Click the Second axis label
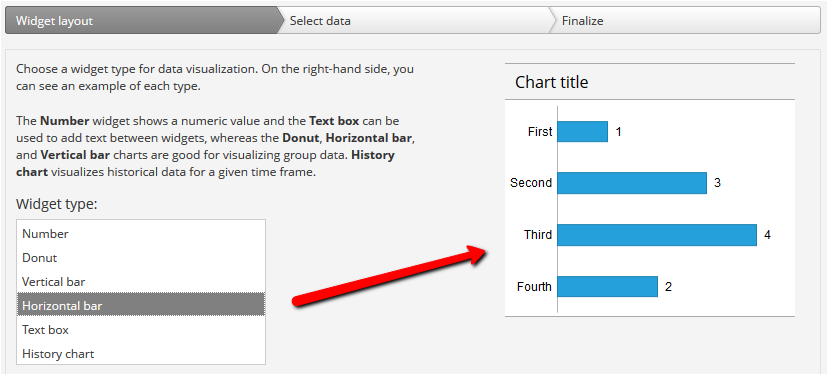This screenshot has width=827, height=374. coord(531,183)
